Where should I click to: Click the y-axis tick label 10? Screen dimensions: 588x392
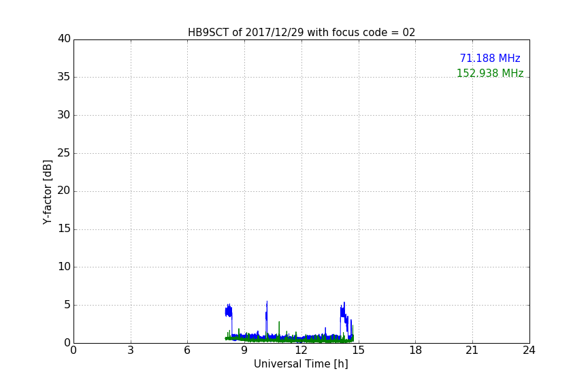[x=64, y=267]
